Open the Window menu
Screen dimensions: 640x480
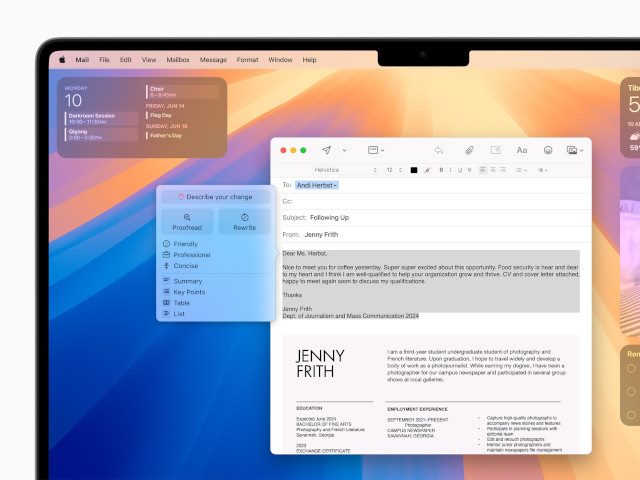[280, 60]
